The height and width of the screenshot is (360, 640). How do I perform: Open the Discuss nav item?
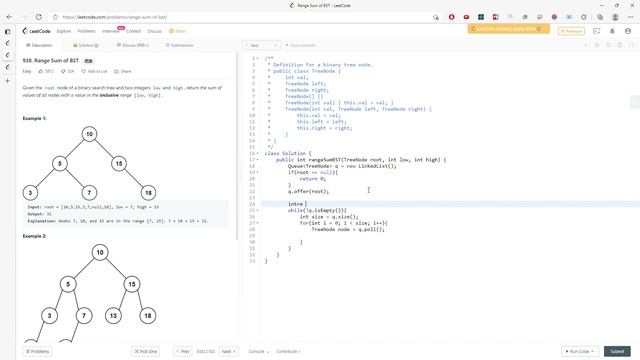tap(154, 31)
